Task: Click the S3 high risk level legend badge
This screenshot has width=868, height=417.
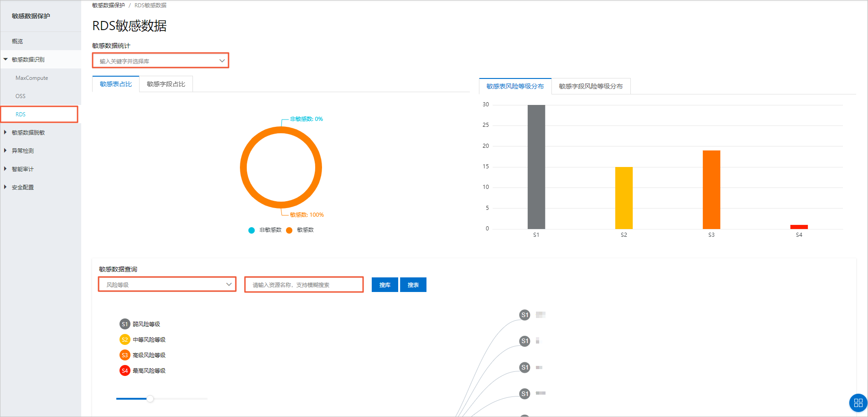Action: pos(125,355)
